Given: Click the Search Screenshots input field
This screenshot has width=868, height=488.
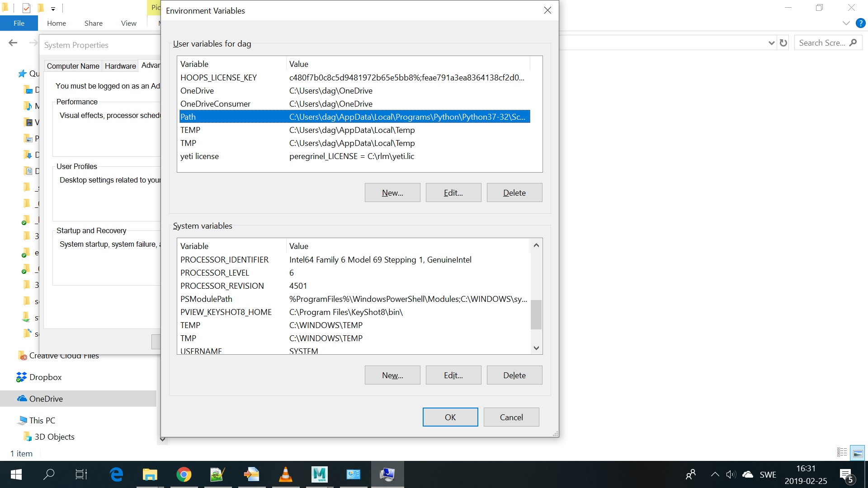Looking at the screenshot, I should point(822,43).
